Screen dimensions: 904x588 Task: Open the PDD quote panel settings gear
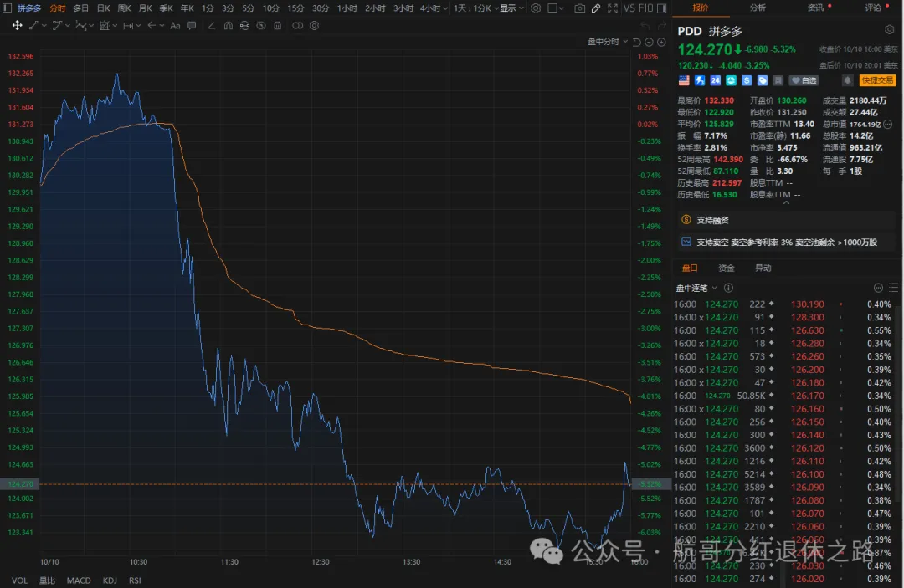[x=889, y=29]
